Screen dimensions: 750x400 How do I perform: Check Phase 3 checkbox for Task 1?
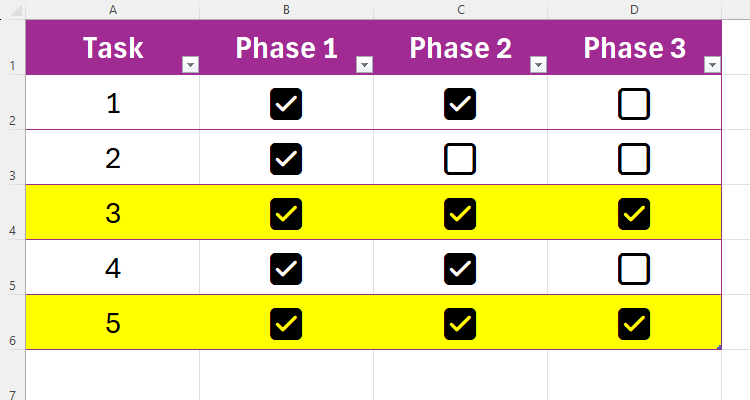[x=634, y=103]
